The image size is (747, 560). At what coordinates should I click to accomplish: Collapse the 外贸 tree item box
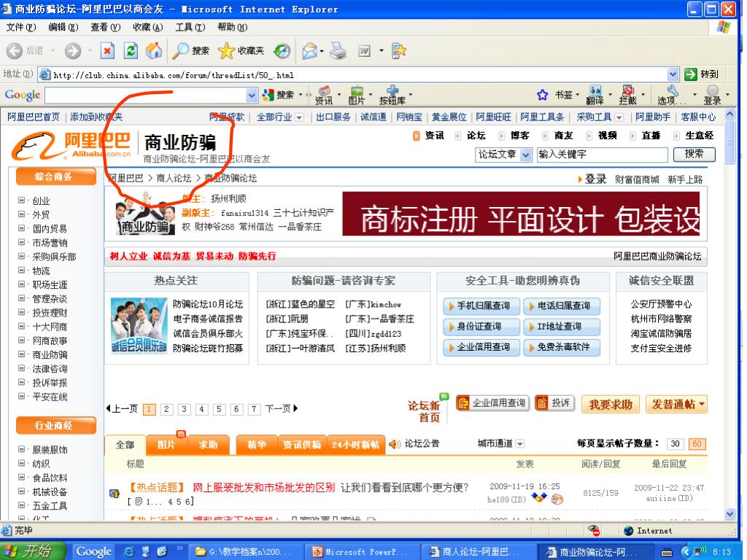tap(21, 214)
